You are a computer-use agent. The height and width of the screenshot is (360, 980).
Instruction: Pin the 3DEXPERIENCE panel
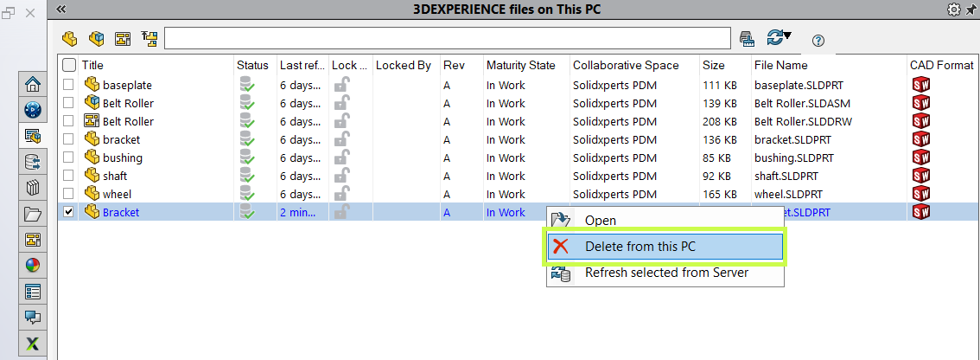[x=971, y=10]
